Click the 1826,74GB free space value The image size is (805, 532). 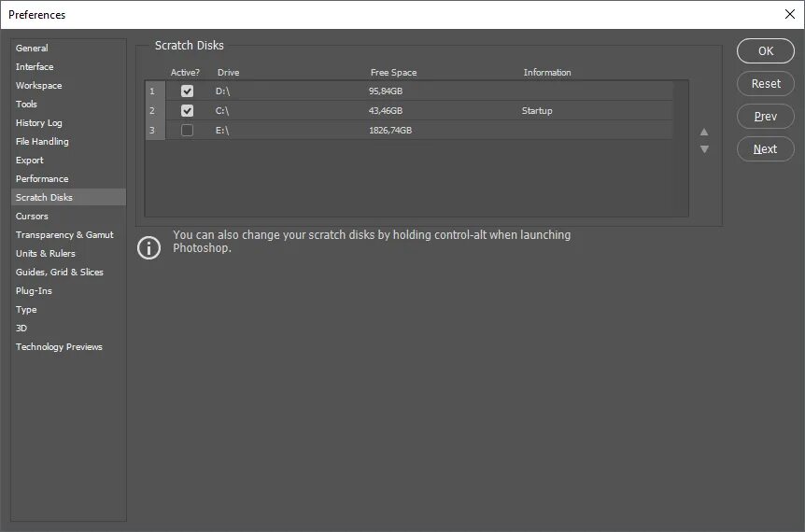[x=390, y=131]
